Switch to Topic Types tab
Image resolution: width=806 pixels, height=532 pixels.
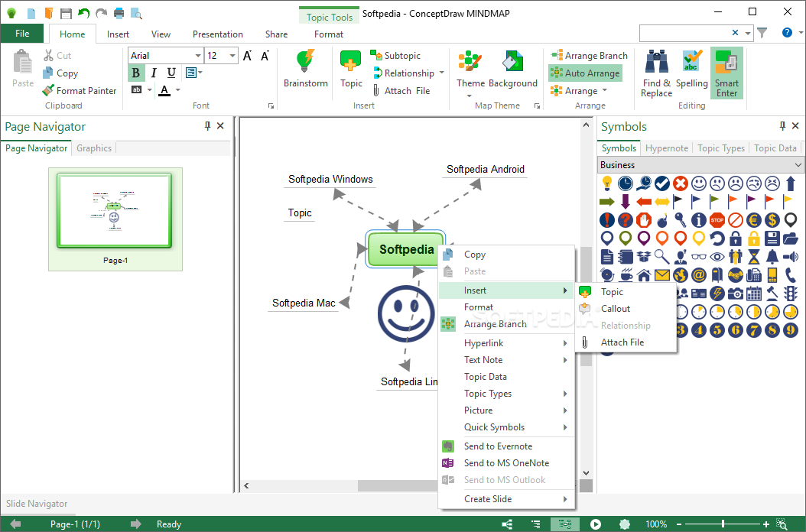(x=720, y=148)
